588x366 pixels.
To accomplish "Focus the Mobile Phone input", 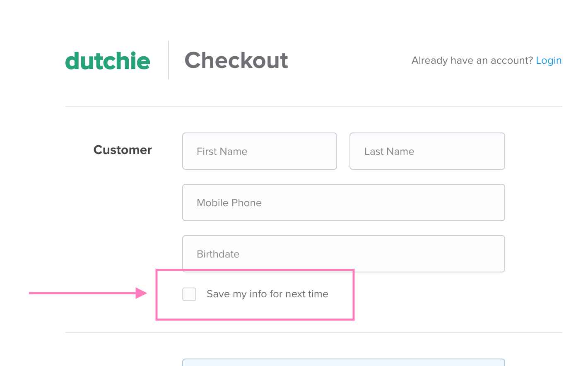I will (343, 202).
